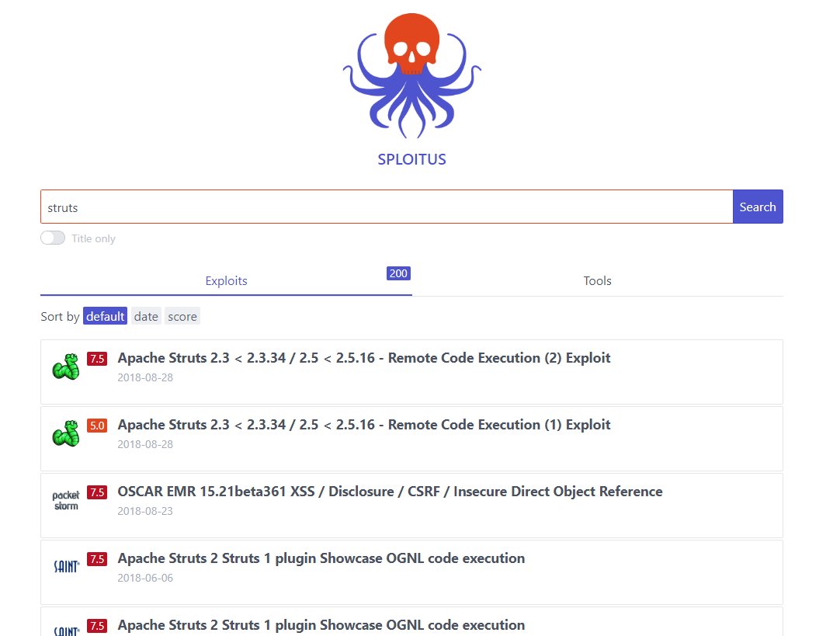Click the date under the Remote Code Execution (2) title
This screenshot has height=636, width=840.
pos(145,377)
